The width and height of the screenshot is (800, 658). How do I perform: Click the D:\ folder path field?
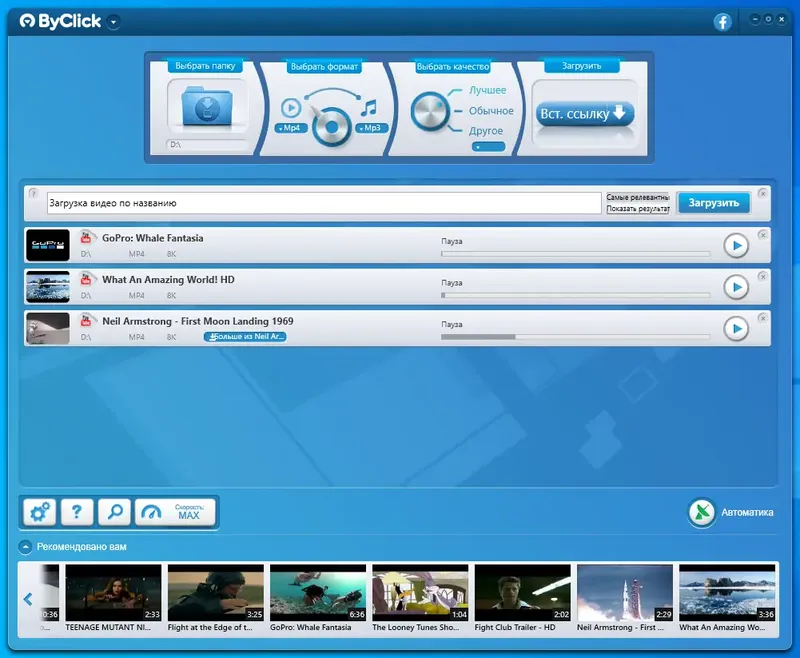click(x=207, y=144)
